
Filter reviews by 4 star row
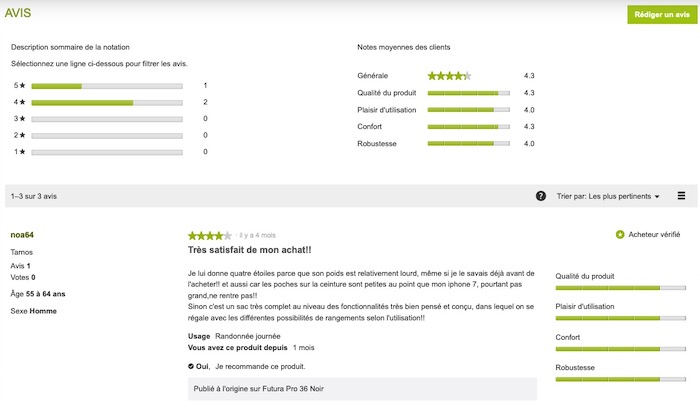[x=110, y=102]
